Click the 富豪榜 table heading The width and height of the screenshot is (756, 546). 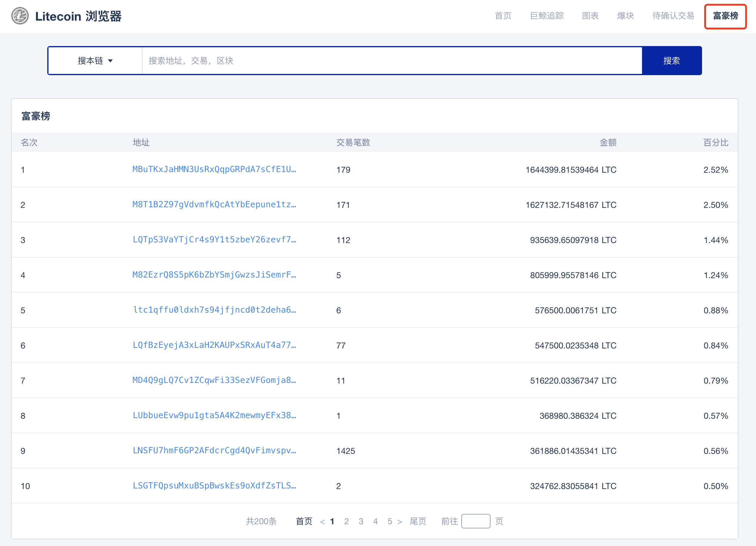(36, 116)
